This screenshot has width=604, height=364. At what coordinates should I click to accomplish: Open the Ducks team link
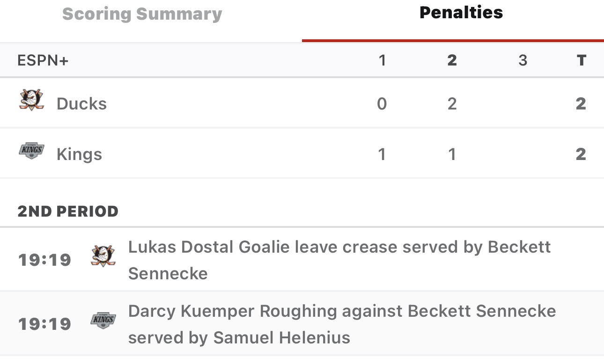[81, 103]
